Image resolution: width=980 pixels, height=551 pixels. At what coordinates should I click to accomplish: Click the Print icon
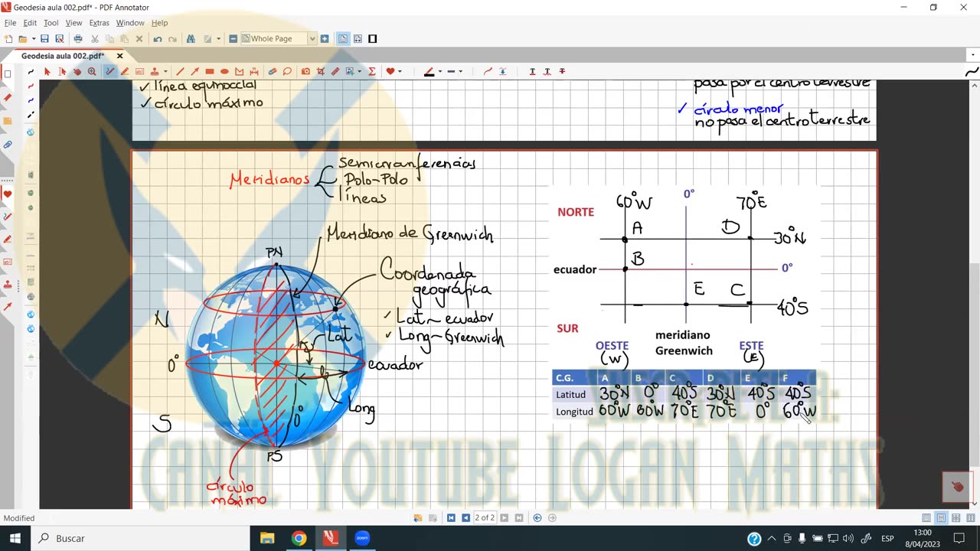(78, 38)
